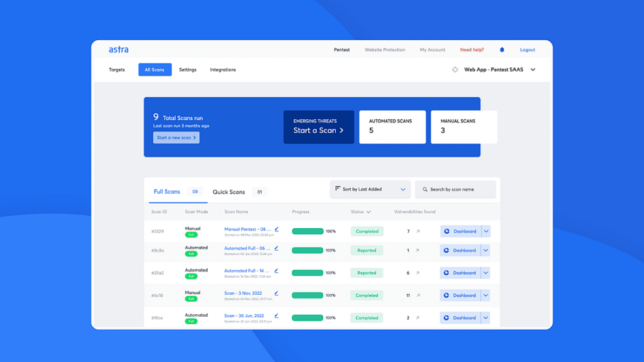
Task: Click the Reported status of scan #25a2
Action: point(367,273)
